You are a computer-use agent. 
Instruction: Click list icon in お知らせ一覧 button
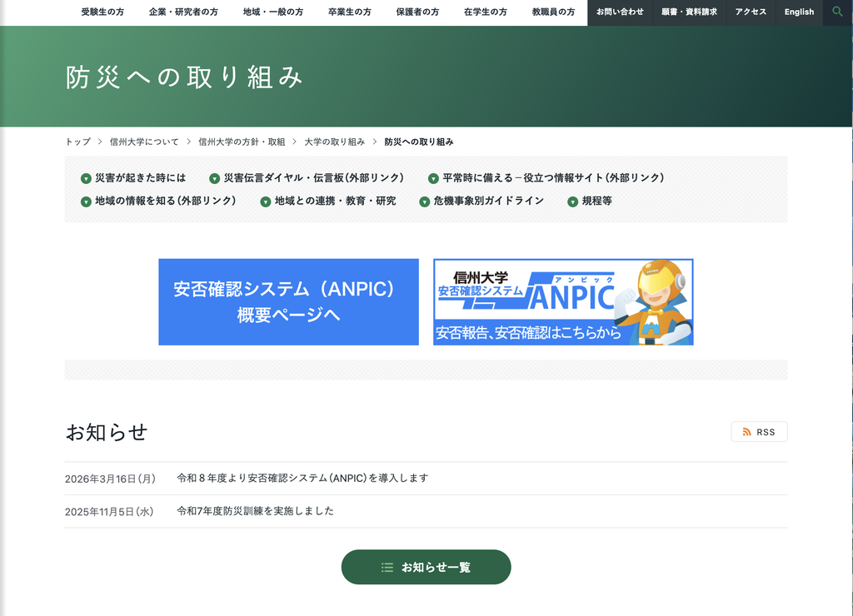pyautogui.click(x=387, y=567)
